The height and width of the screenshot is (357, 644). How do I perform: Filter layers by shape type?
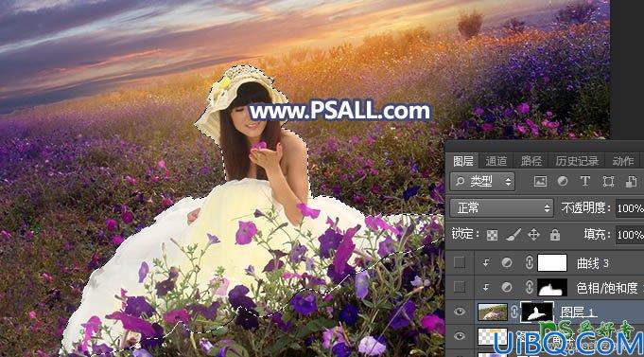(608, 182)
